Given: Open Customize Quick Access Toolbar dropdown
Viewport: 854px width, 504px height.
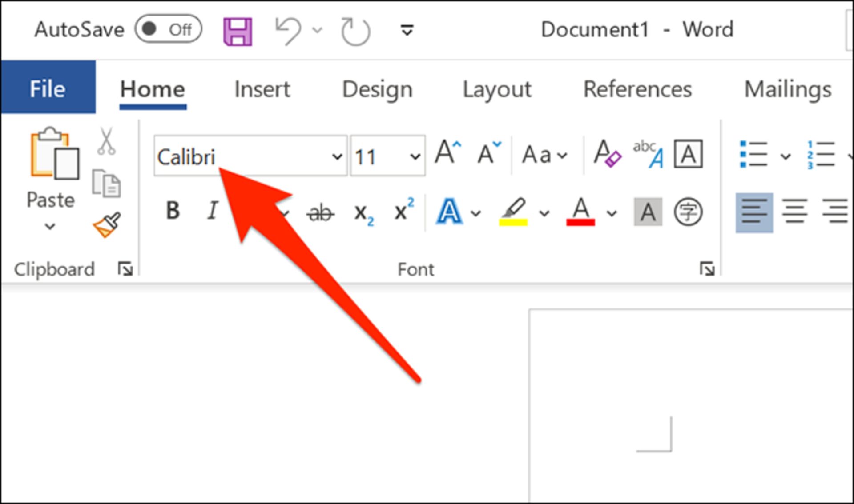Looking at the screenshot, I should [407, 31].
